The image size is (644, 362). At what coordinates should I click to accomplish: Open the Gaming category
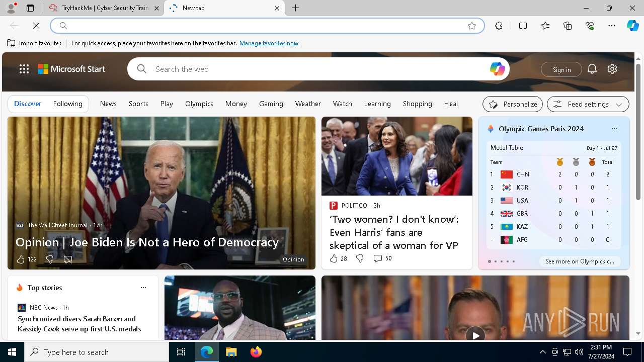[x=271, y=104]
